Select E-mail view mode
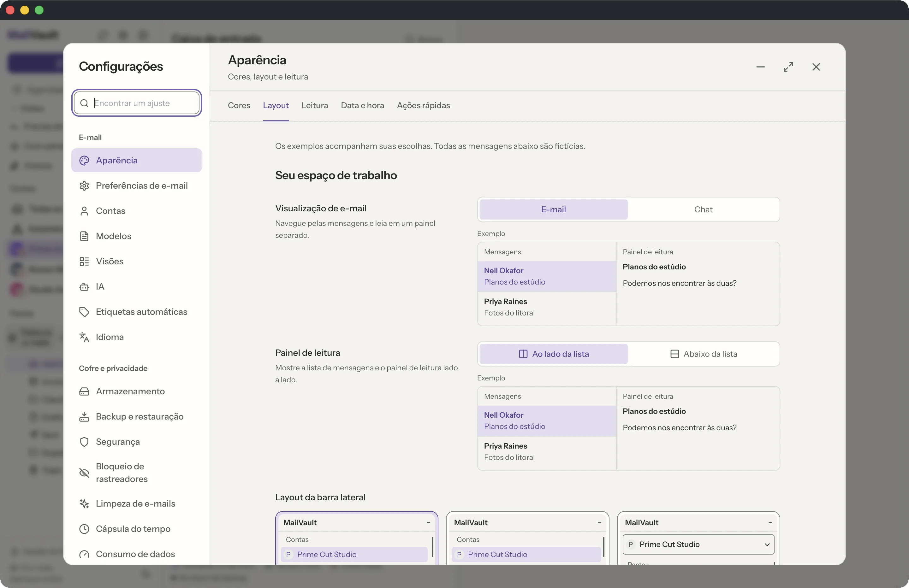This screenshot has height=588, width=909. coord(553,209)
